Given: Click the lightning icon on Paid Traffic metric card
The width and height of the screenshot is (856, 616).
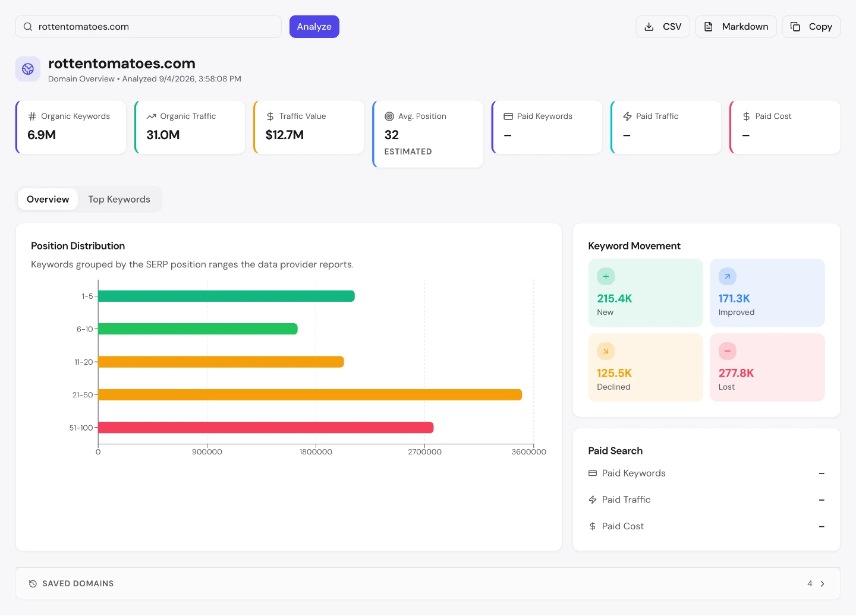Looking at the screenshot, I should pos(627,116).
